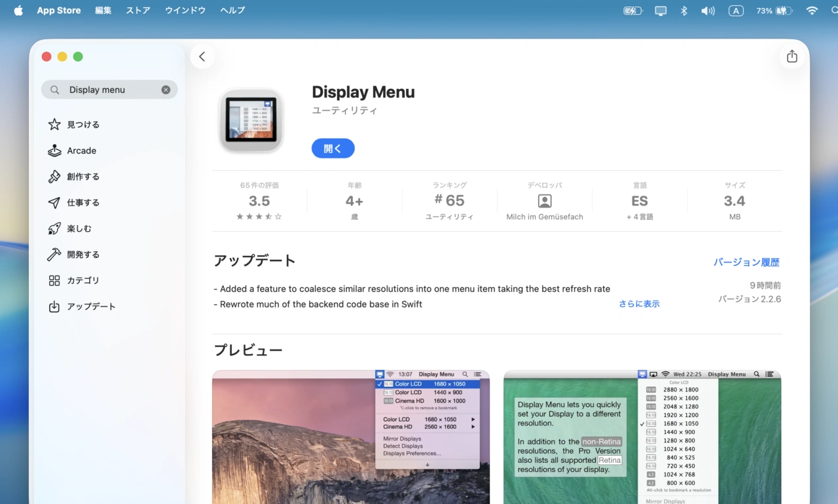Screen dimensions: 838x504
Task: Expand update notes with さらに表示
Action: [638, 304]
